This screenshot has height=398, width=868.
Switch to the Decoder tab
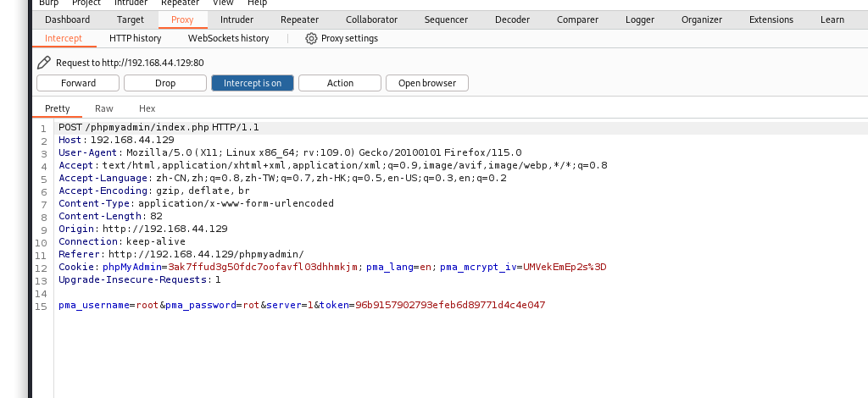click(x=512, y=19)
